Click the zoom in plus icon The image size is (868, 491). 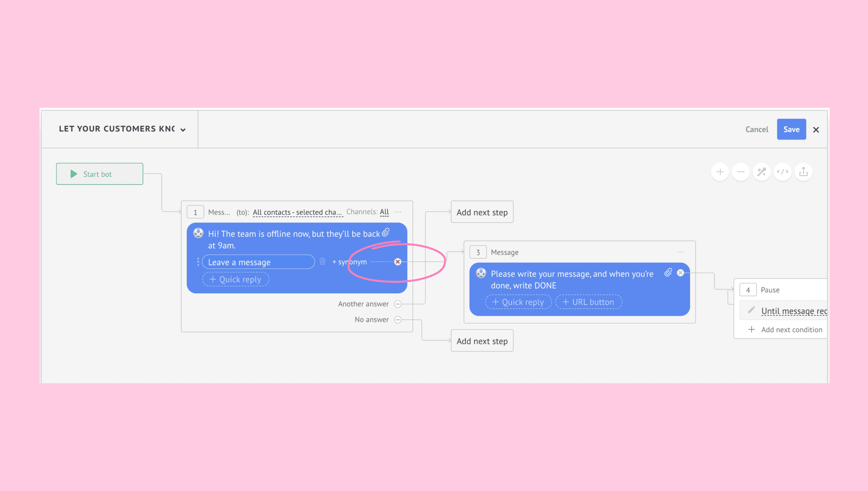[x=720, y=172]
